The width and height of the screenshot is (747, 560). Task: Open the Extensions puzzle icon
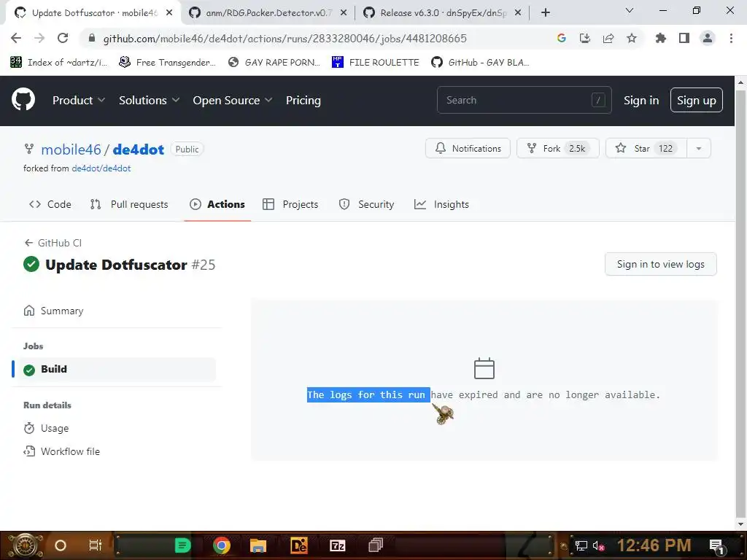tap(660, 38)
